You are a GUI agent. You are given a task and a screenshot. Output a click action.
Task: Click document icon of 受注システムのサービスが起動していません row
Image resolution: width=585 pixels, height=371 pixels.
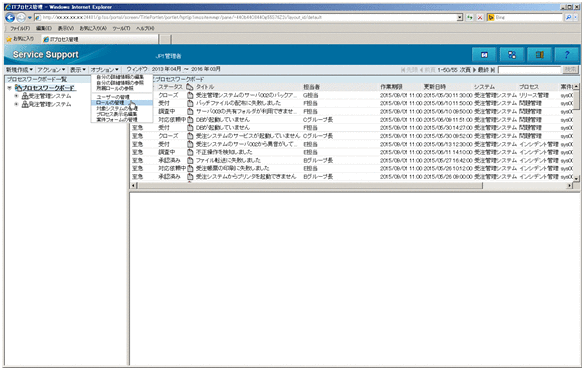[190, 136]
